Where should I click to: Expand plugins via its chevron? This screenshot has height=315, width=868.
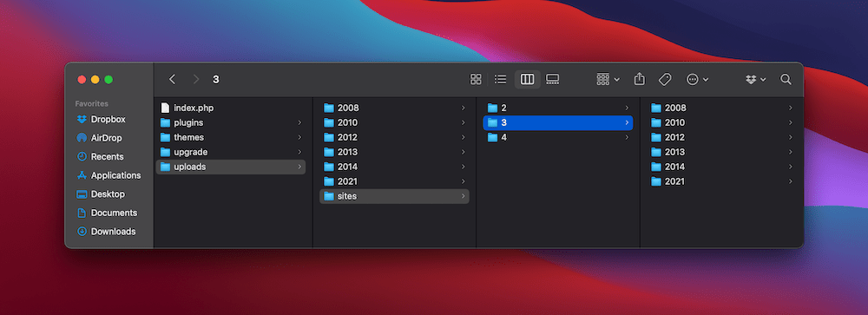coord(299,122)
